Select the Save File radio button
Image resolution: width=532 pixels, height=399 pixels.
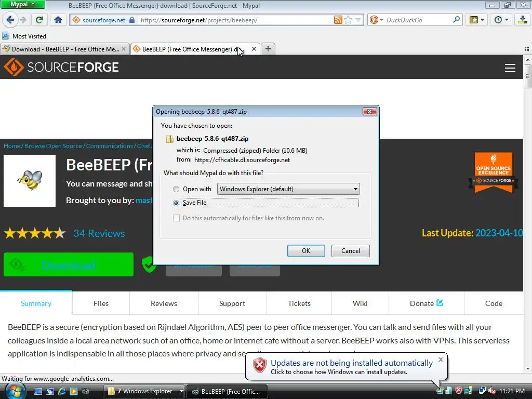[x=176, y=203]
